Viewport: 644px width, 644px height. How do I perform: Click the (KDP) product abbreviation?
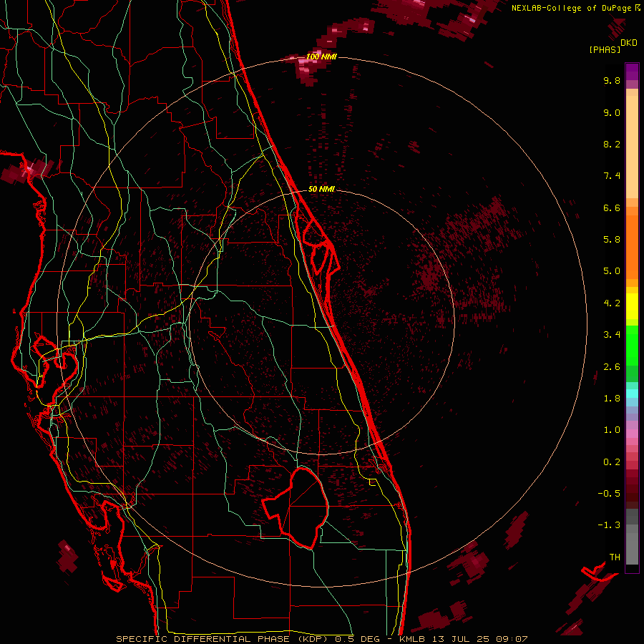[313, 639]
